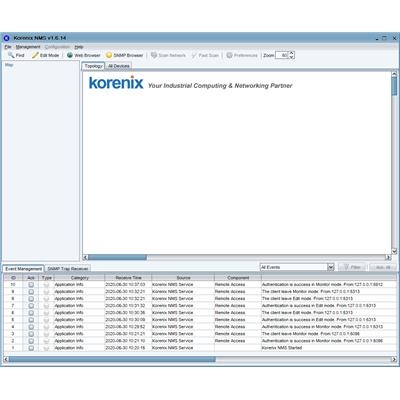Click the type icon in event row 9
Viewport: 400px width, 400px height.
(x=46, y=292)
